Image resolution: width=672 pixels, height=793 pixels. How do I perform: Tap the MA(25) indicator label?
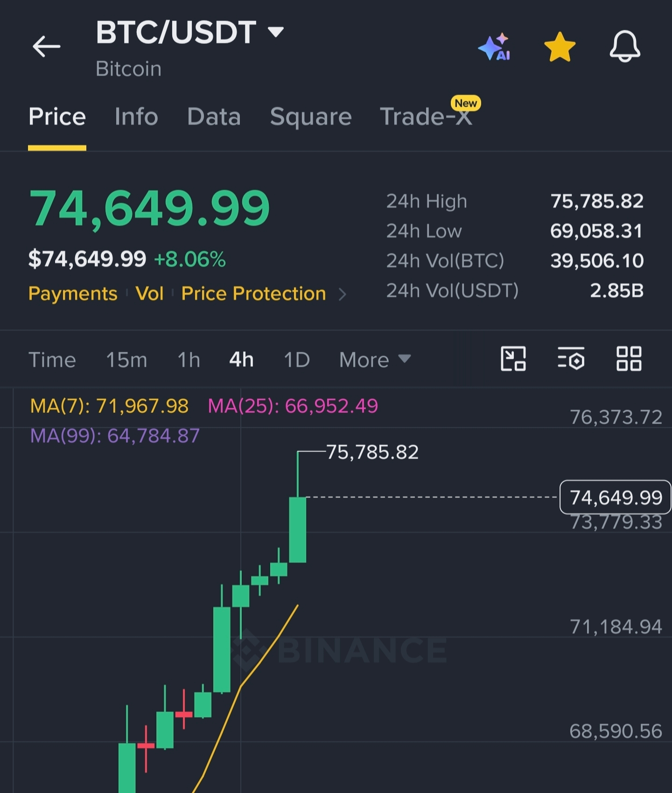pos(293,406)
